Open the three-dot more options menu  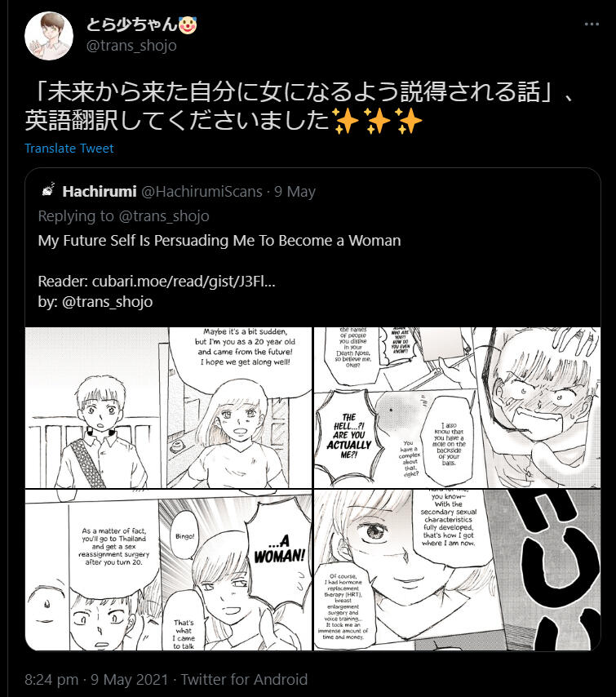pyautogui.click(x=592, y=24)
